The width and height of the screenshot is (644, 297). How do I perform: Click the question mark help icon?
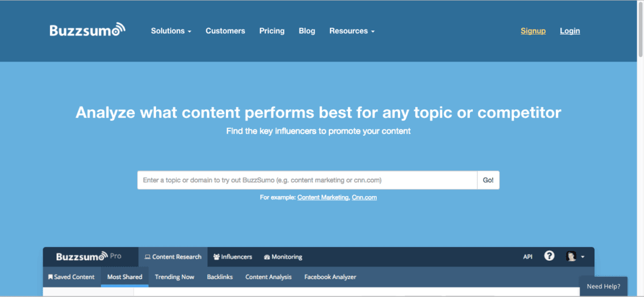[549, 256]
